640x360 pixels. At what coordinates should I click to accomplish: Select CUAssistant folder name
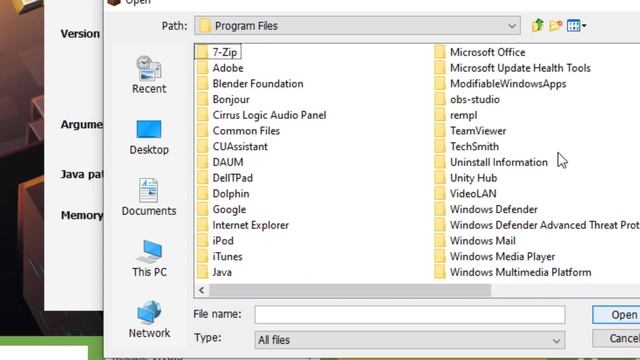point(240,147)
